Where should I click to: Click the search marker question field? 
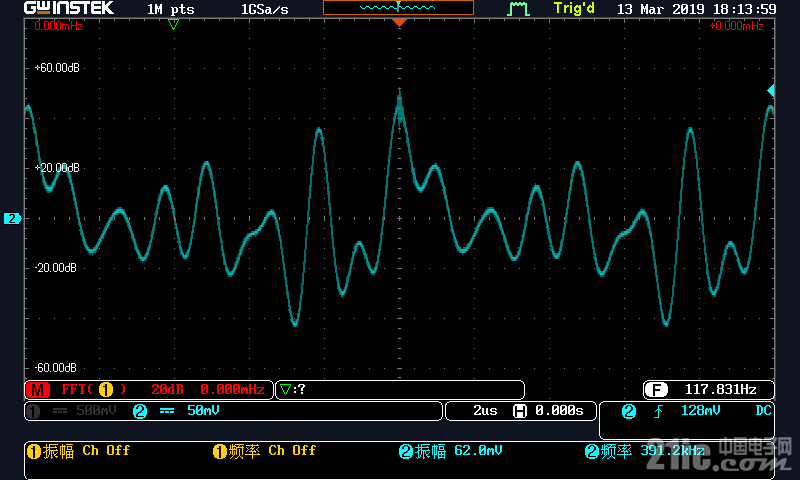pos(400,390)
